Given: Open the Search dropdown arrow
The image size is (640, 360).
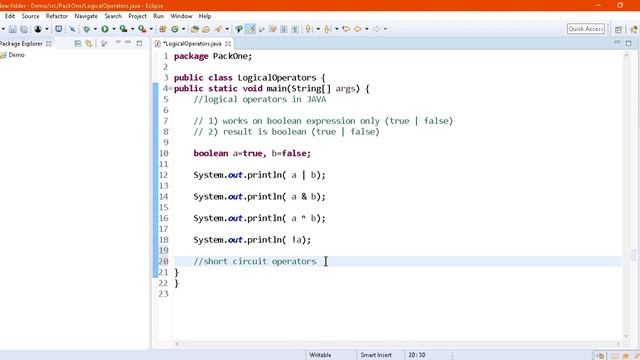Looking at the screenshot, I should point(227,29).
